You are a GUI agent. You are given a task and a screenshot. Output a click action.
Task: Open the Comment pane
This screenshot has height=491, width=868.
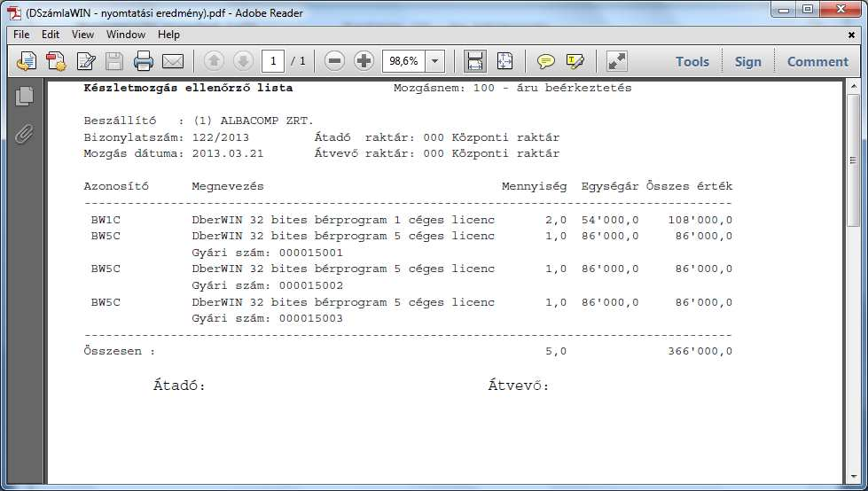point(817,61)
